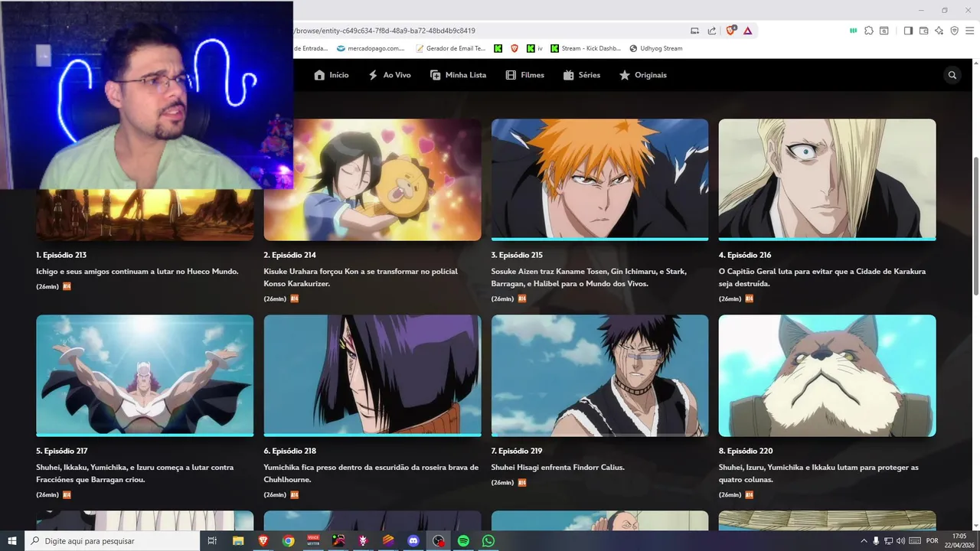Screen dimensions: 980x551
Task: Open the Udhyog Stream bookmark
Action: point(655,48)
